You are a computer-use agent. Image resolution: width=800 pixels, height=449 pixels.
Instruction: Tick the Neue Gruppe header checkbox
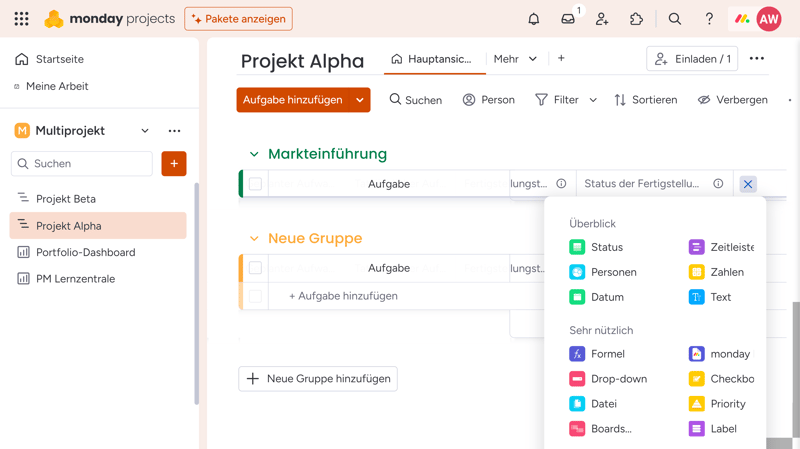(255, 268)
